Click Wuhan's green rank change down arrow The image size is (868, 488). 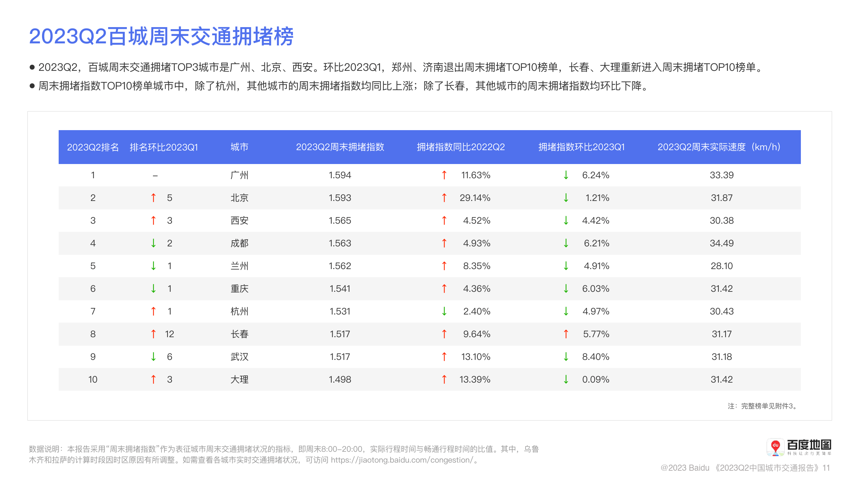(153, 357)
